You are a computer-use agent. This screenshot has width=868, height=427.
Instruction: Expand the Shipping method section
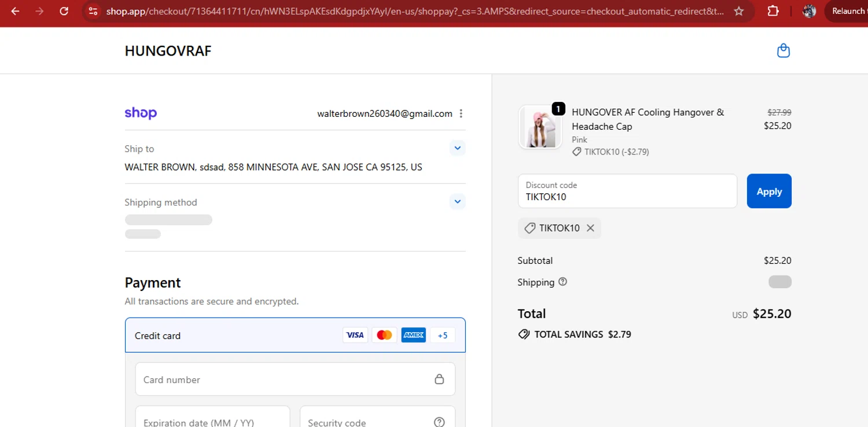[458, 202]
